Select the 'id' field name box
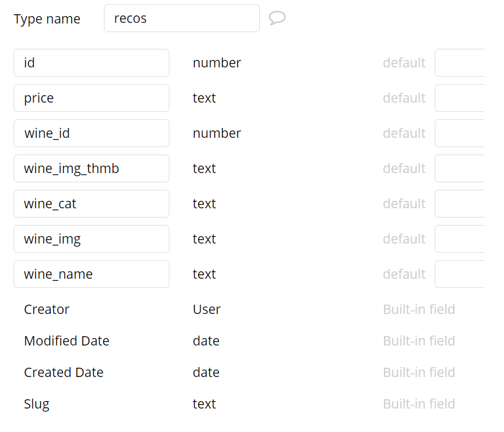Image resolution: width=504 pixels, height=432 pixels. click(92, 63)
